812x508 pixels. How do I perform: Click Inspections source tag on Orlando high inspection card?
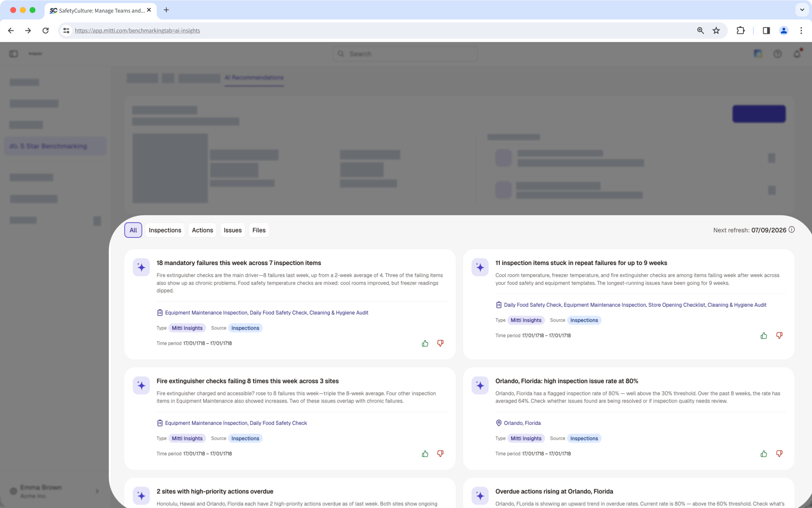click(x=584, y=438)
